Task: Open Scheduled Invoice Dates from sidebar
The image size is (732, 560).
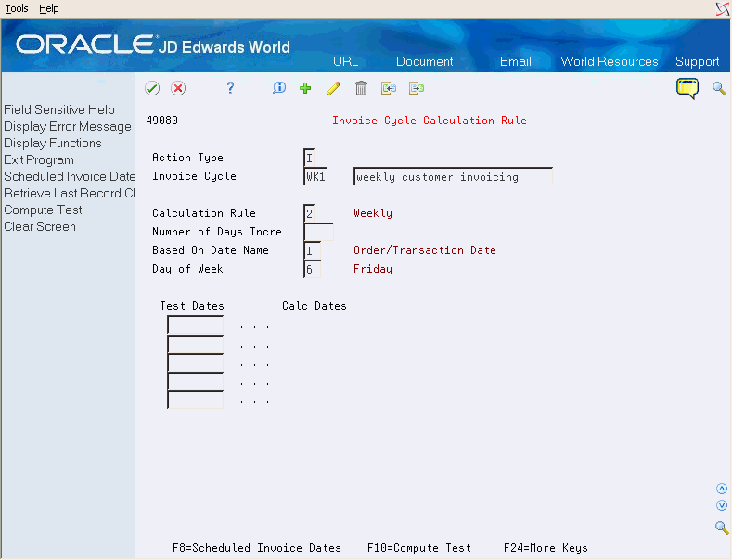Action: [69, 176]
